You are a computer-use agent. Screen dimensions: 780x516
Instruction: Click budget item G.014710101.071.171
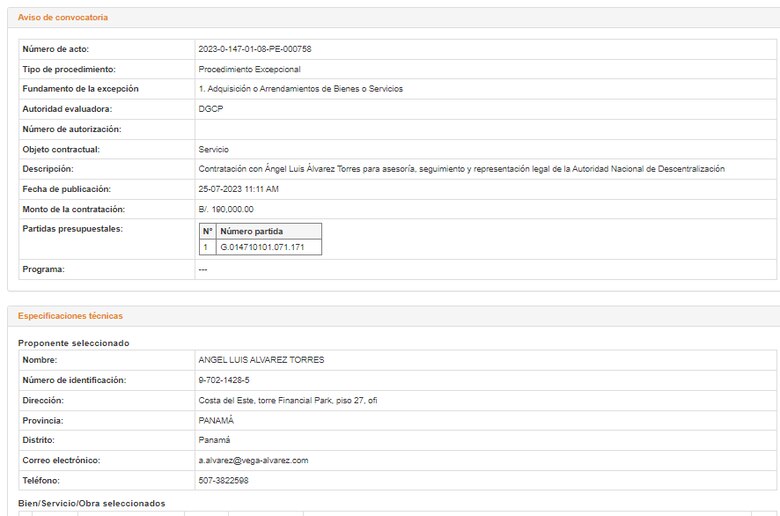click(x=262, y=246)
